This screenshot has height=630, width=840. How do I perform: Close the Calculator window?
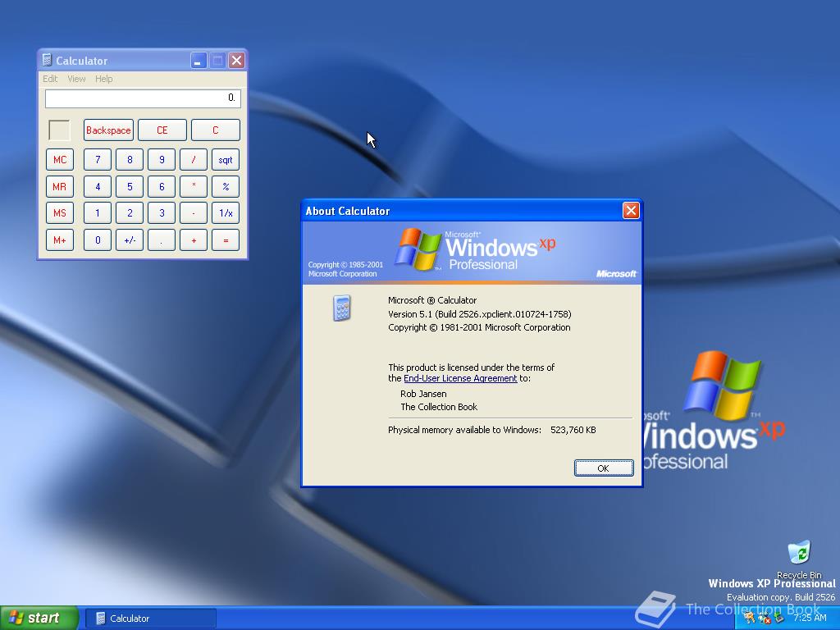click(236, 60)
